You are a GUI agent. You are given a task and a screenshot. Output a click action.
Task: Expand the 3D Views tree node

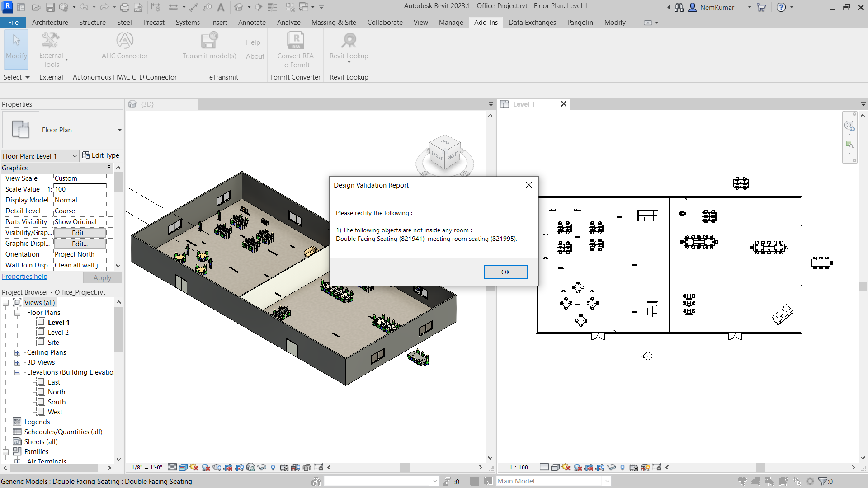tap(17, 362)
